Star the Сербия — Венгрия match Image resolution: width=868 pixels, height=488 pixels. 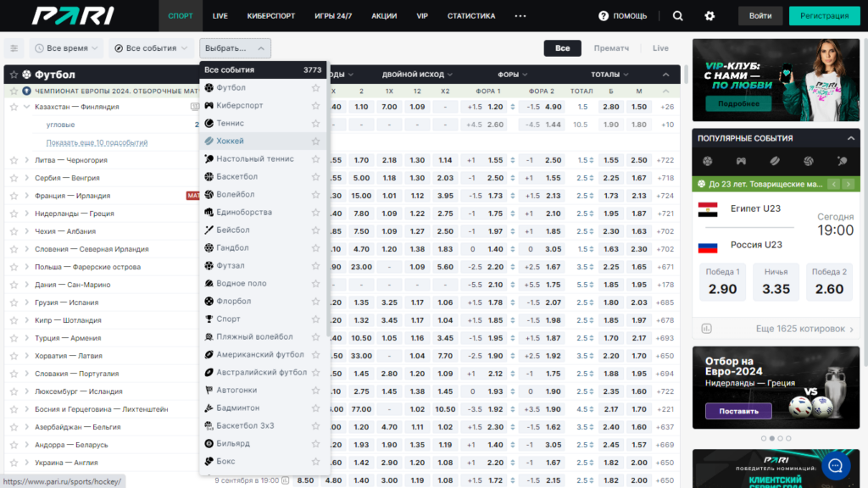click(x=14, y=178)
